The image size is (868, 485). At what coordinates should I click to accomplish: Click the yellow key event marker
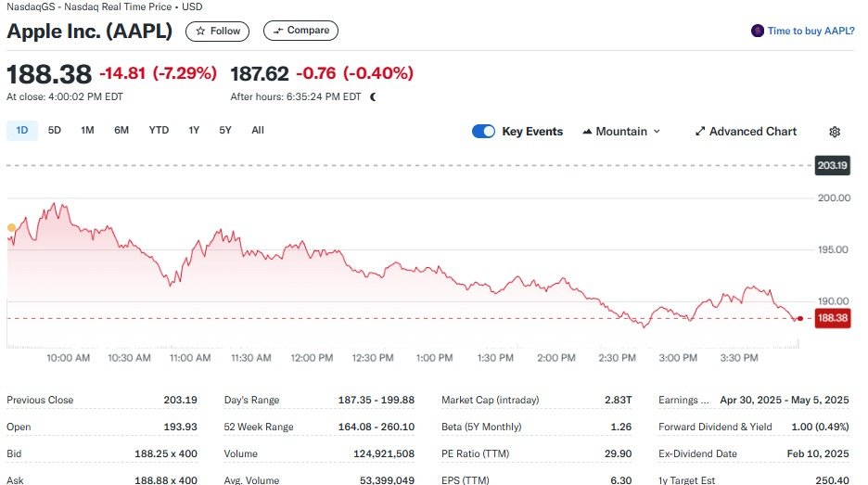click(x=11, y=227)
